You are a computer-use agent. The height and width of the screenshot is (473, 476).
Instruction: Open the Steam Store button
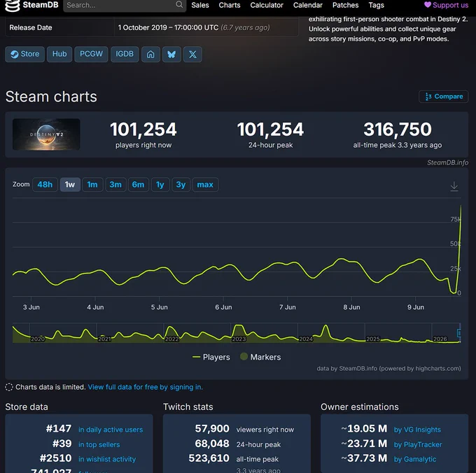(25, 54)
